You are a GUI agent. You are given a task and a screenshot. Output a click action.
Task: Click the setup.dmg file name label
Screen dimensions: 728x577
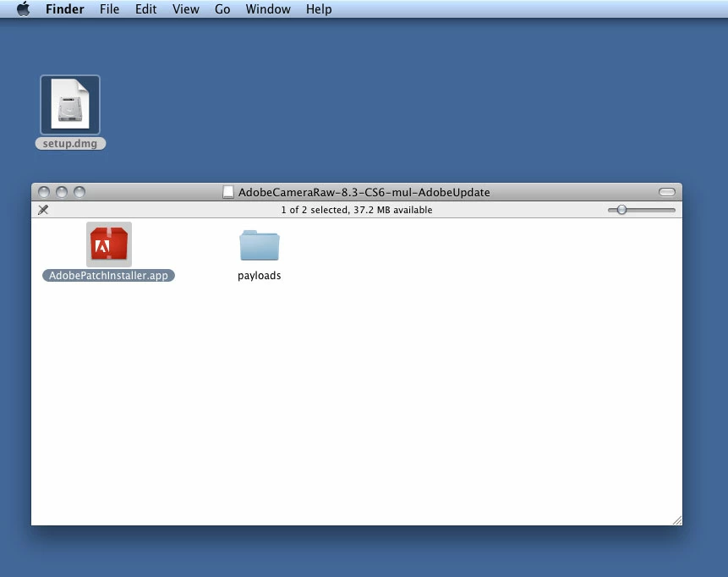click(x=70, y=144)
